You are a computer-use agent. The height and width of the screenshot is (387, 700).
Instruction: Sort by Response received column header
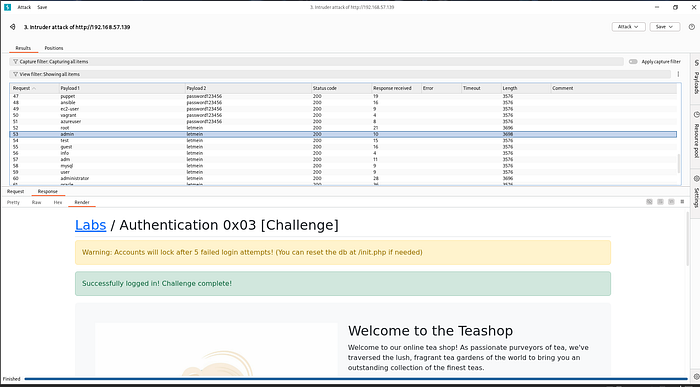click(x=396, y=88)
